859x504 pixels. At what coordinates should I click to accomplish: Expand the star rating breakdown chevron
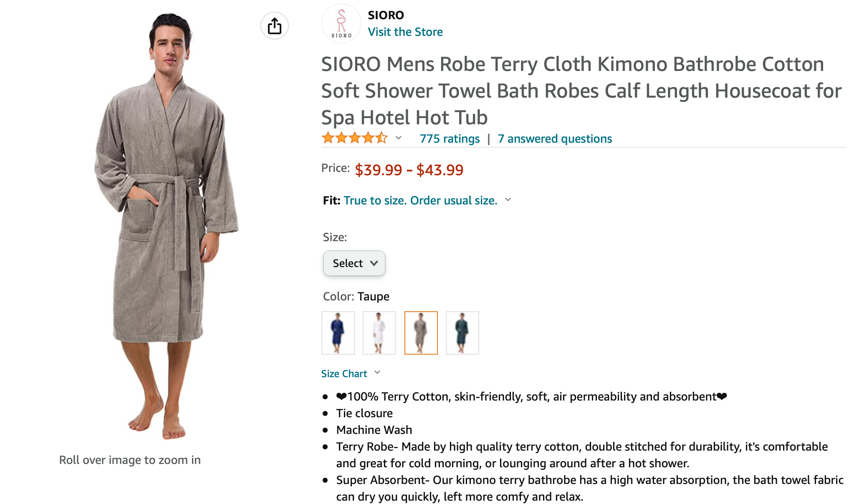tap(399, 138)
